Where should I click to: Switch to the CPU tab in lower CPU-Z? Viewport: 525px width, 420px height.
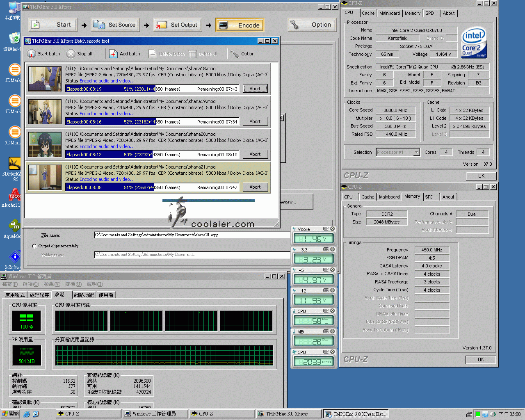tap(348, 197)
